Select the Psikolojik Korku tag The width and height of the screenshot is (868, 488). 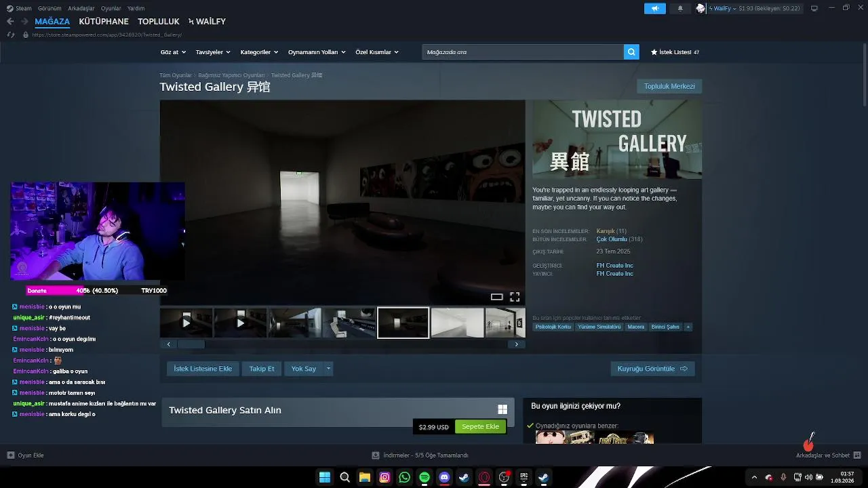pyautogui.click(x=553, y=327)
